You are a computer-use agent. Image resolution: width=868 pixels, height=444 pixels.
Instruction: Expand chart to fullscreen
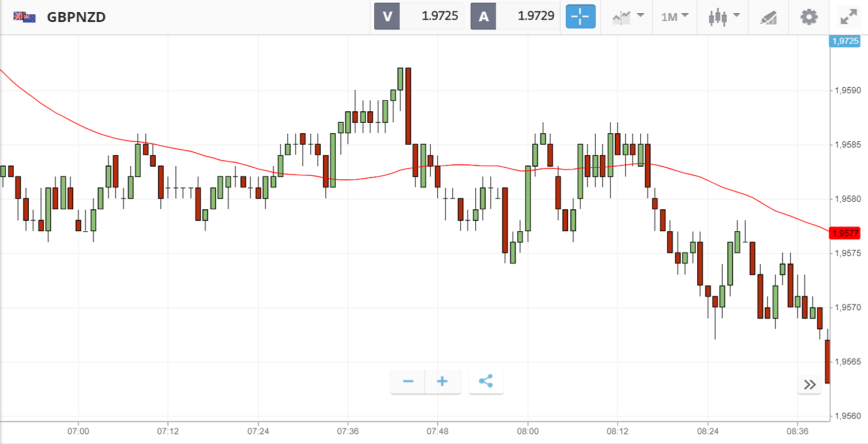click(848, 17)
